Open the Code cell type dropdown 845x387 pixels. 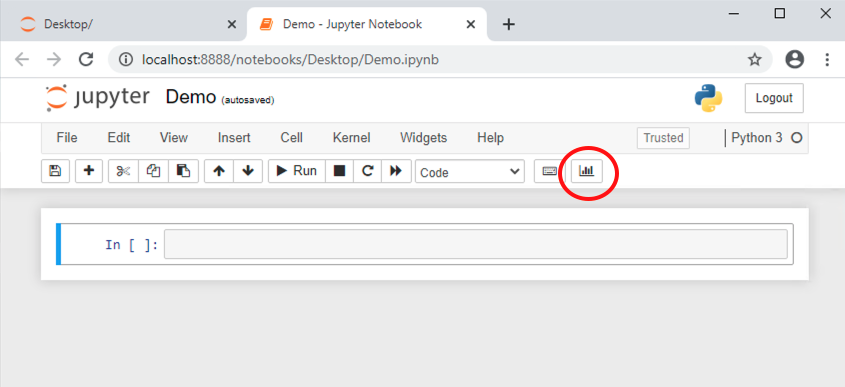pyautogui.click(x=470, y=172)
